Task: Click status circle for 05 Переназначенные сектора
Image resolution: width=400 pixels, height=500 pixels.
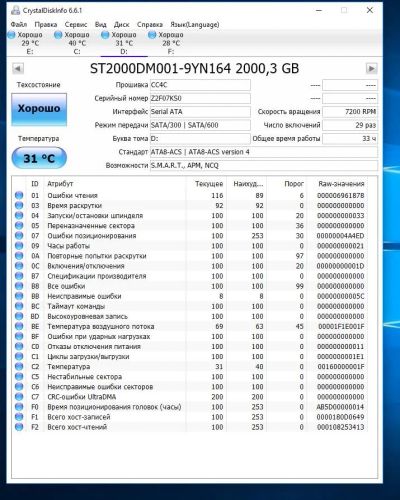Action: (19, 226)
